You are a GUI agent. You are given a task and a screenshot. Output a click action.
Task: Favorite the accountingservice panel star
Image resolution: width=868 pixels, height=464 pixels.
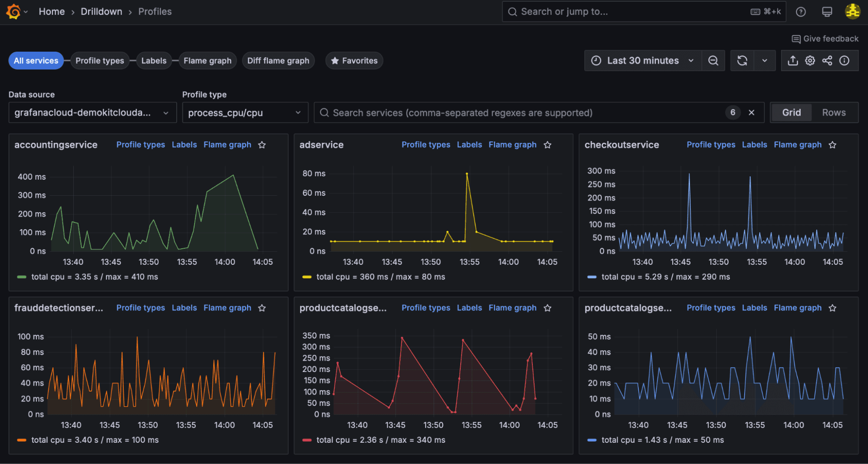[x=262, y=145]
